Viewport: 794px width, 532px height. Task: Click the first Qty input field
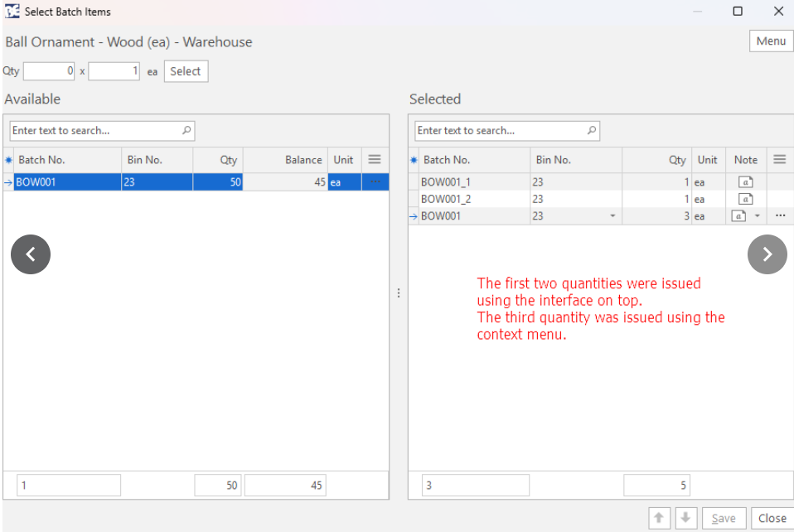49,71
